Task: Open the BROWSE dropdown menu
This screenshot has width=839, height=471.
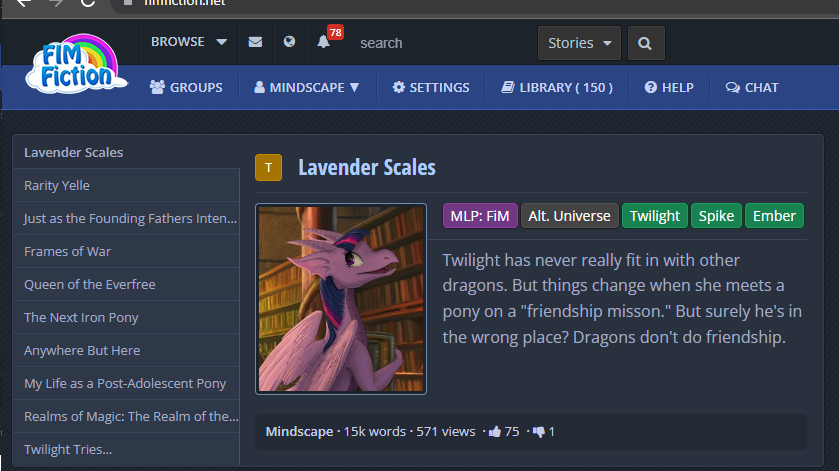Action: pyautogui.click(x=188, y=42)
